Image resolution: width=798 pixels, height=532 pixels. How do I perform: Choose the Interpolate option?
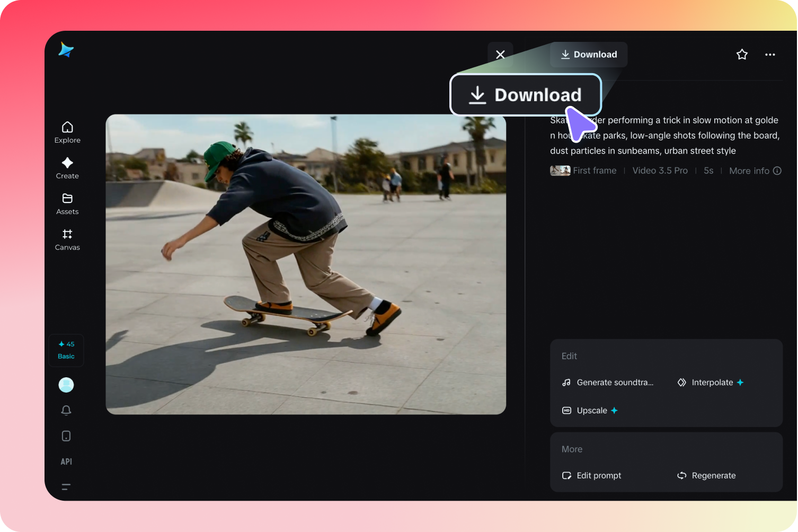pos(710,382)
